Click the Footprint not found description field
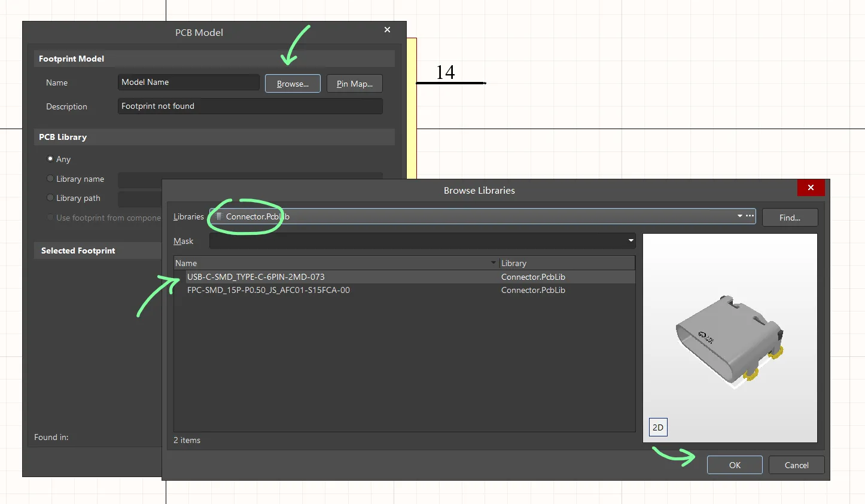Viewport: 865px width, 504px height. pos(250,106)
